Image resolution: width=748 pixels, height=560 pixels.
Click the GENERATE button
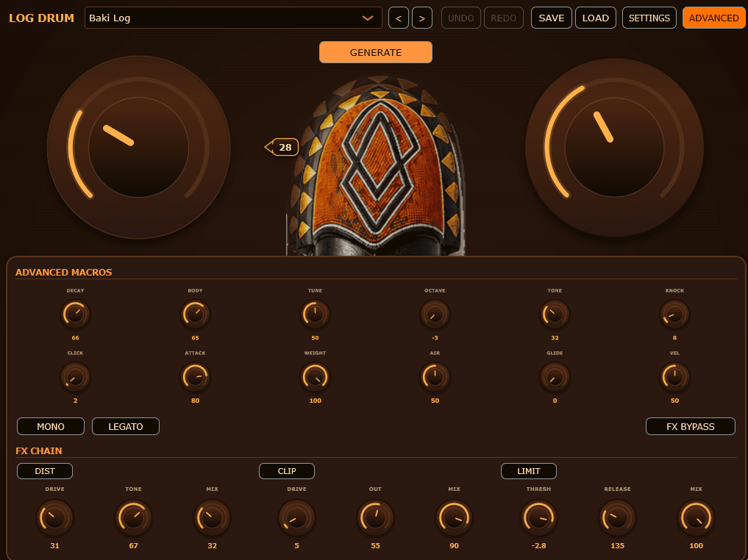[376, 52]
